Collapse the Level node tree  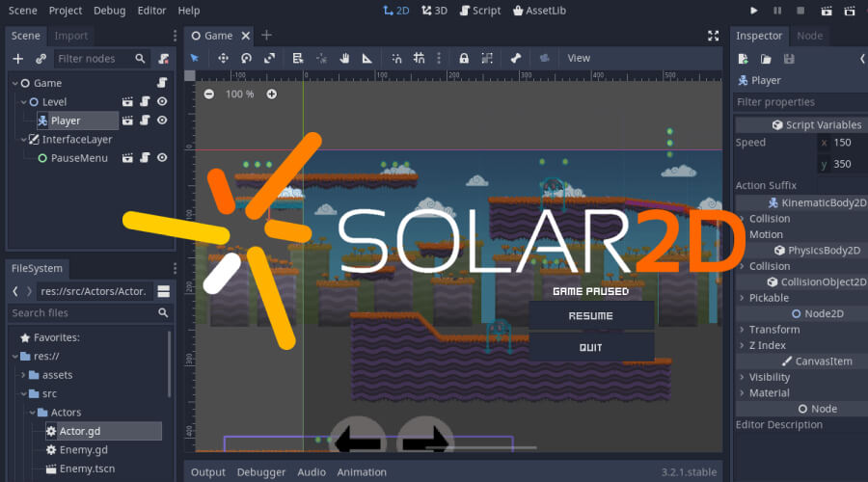click(24, 102)
